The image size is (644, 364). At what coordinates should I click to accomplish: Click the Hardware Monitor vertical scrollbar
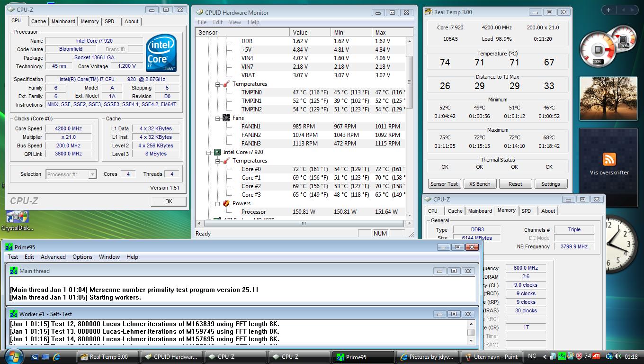coord(410,83)
